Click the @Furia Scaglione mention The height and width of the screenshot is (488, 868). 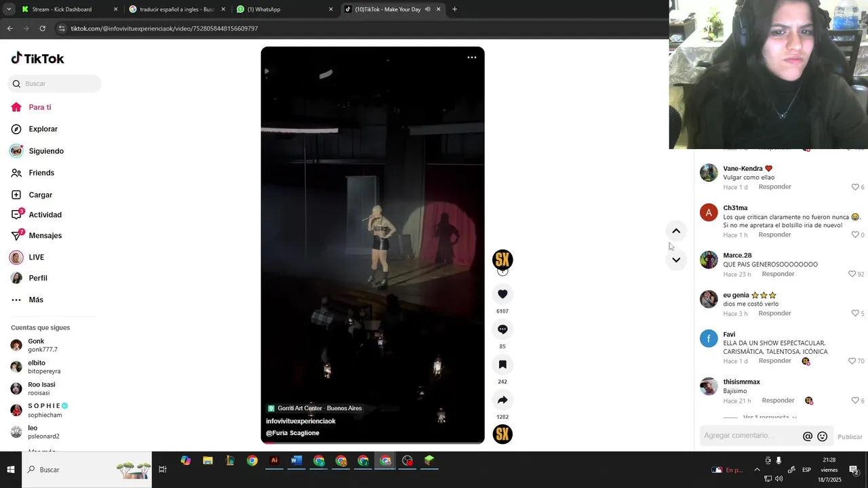pos(292,433)
